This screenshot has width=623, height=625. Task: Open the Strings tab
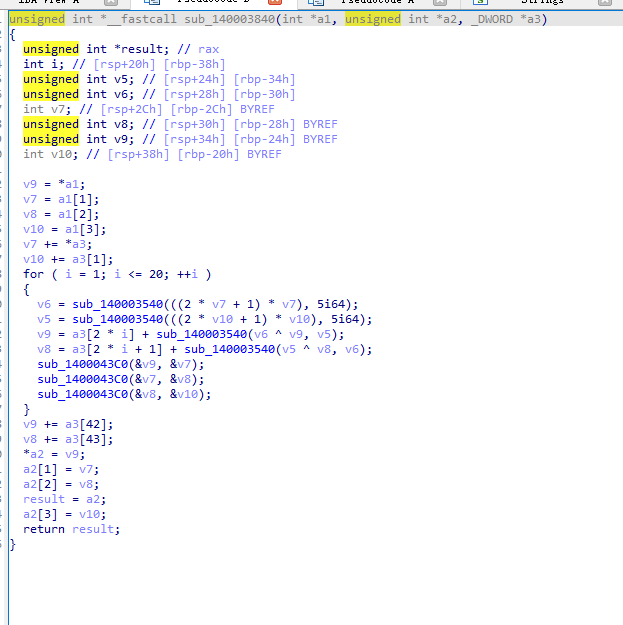(543, 3)
